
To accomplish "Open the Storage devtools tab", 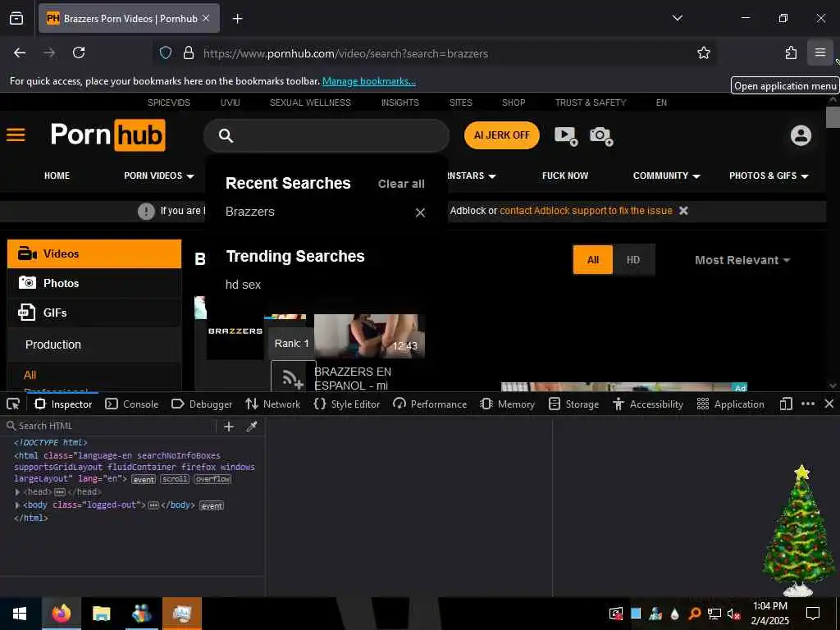I will (x=573, y=404).
